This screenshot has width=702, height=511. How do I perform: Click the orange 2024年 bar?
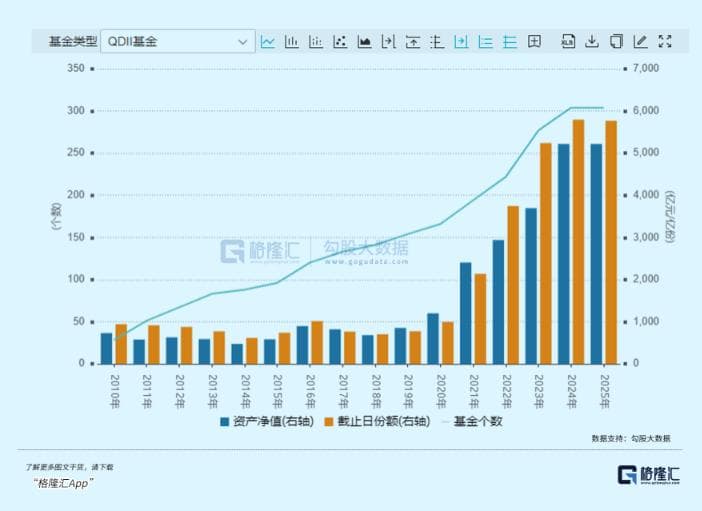(578, 241)
